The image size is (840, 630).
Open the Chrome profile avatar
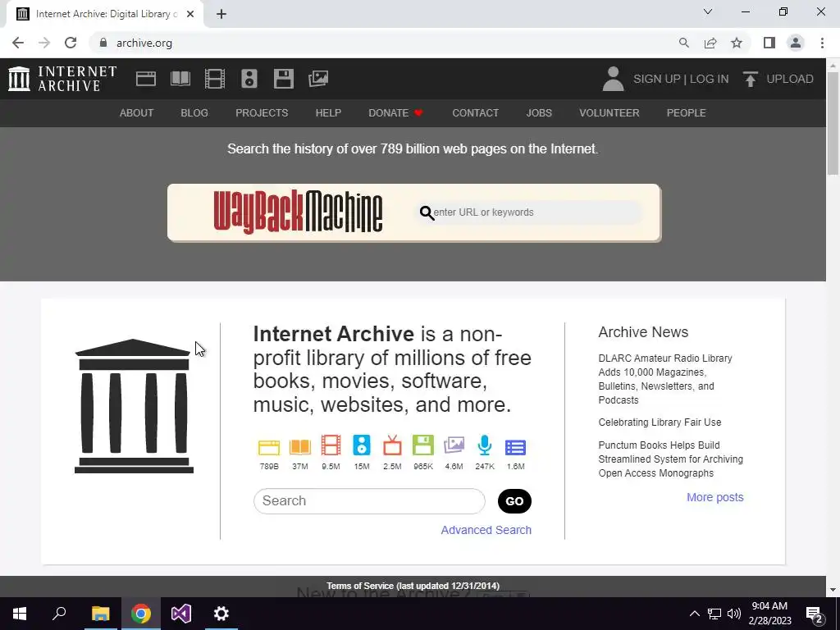(796, 43)
